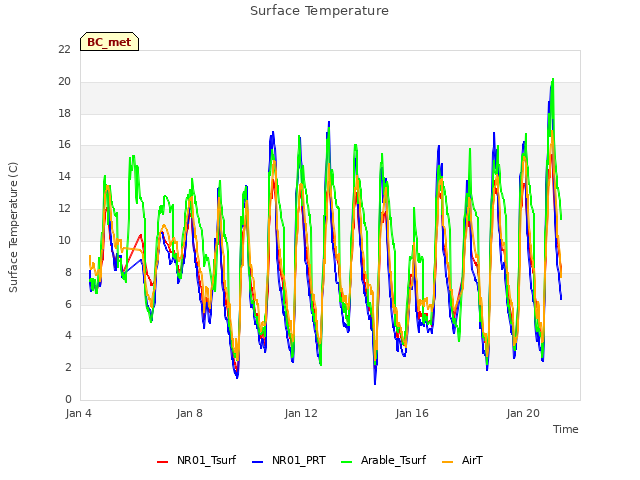
Task: Toggle the NR01_PRT legend entry
Action: [289, 460]
